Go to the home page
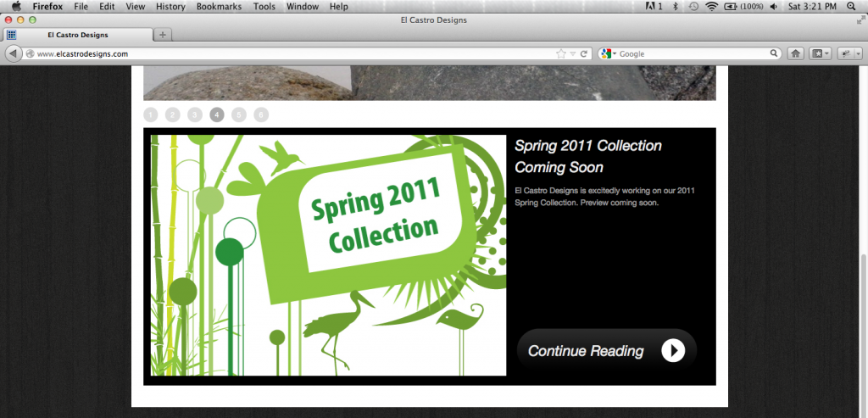The image size is (868, 418). [x=795, y=53]
